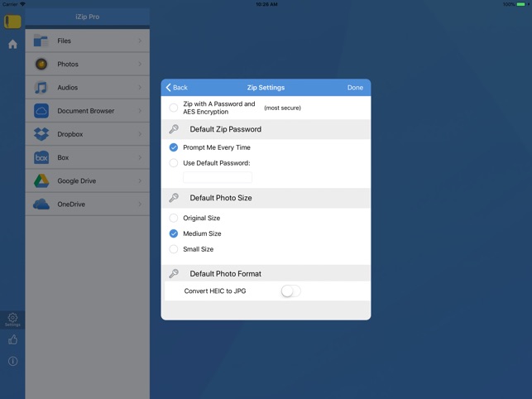Choose Original Size photo option
532x399 pixels.
pyautogui.click(x=174, y=218)
